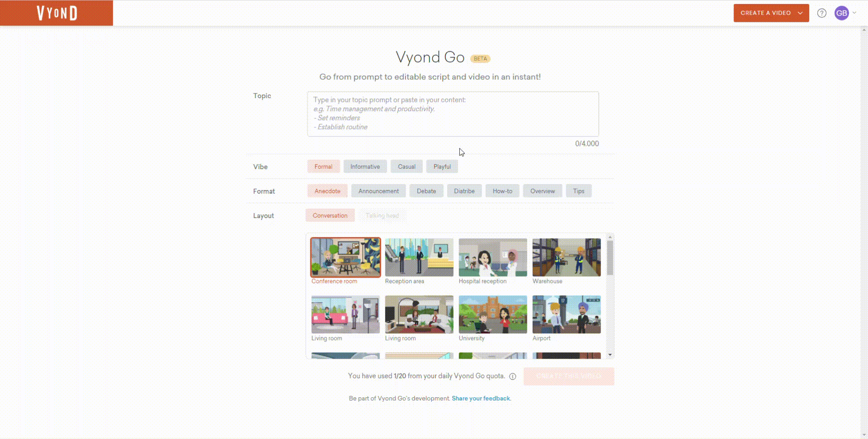
Task: Click the Hospital reception label
Action: point(482,281)
